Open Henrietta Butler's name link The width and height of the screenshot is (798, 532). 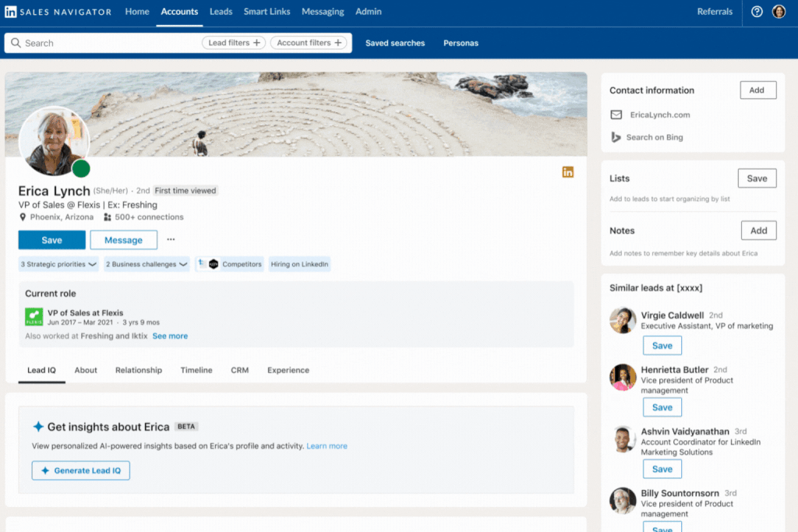point(674,370)
